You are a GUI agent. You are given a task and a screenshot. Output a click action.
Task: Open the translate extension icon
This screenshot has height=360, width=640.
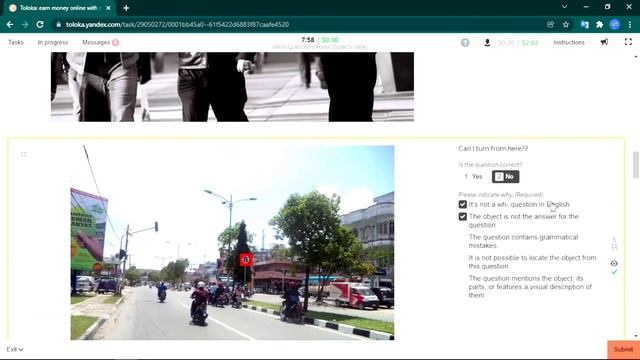(x=584, y=24)
